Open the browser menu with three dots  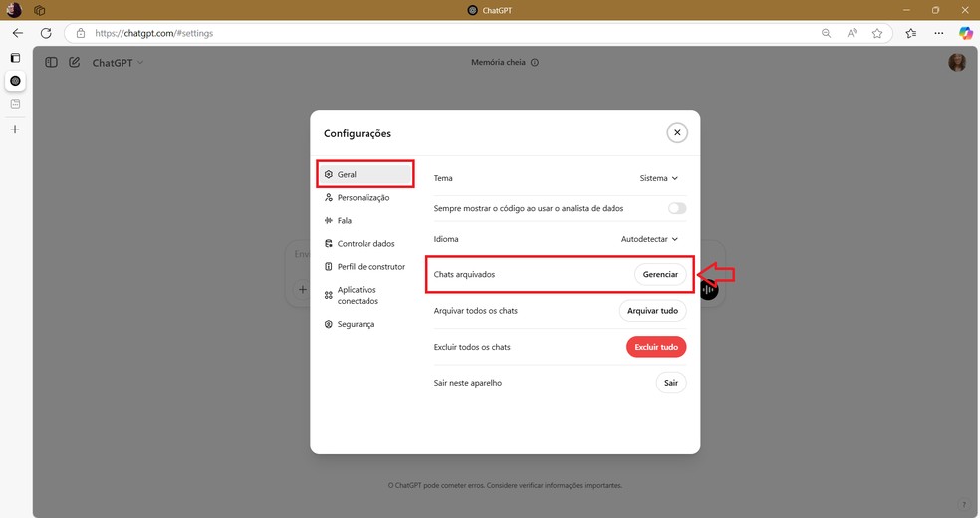pyautogui.click(x=939, y=33)
